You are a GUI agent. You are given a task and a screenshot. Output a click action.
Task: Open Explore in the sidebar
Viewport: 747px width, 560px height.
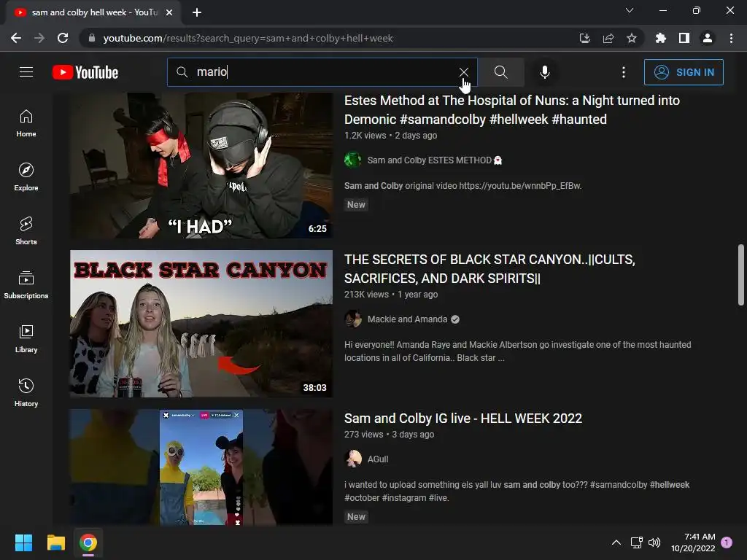pyautogui.click(x=26, y=177)
